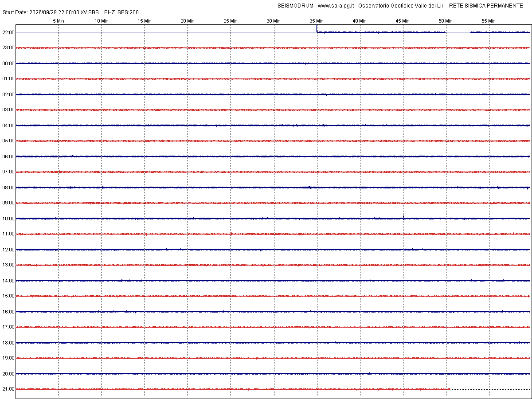Select the "09:00" hour row label
Image resolution: width=532 pixels, height=399 pixels.
[8, 203]
